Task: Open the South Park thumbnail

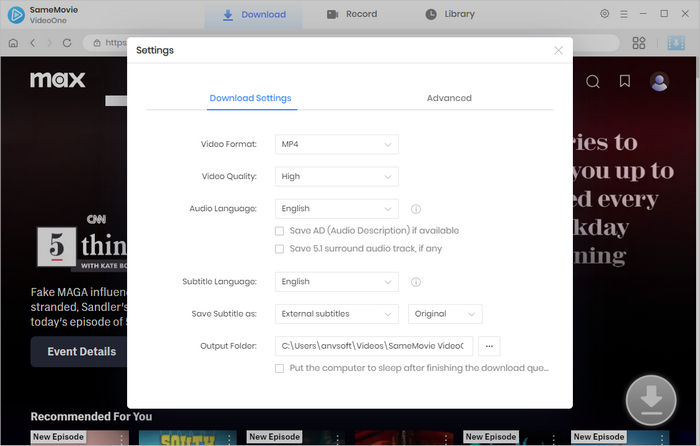Action: coord(188,438)
